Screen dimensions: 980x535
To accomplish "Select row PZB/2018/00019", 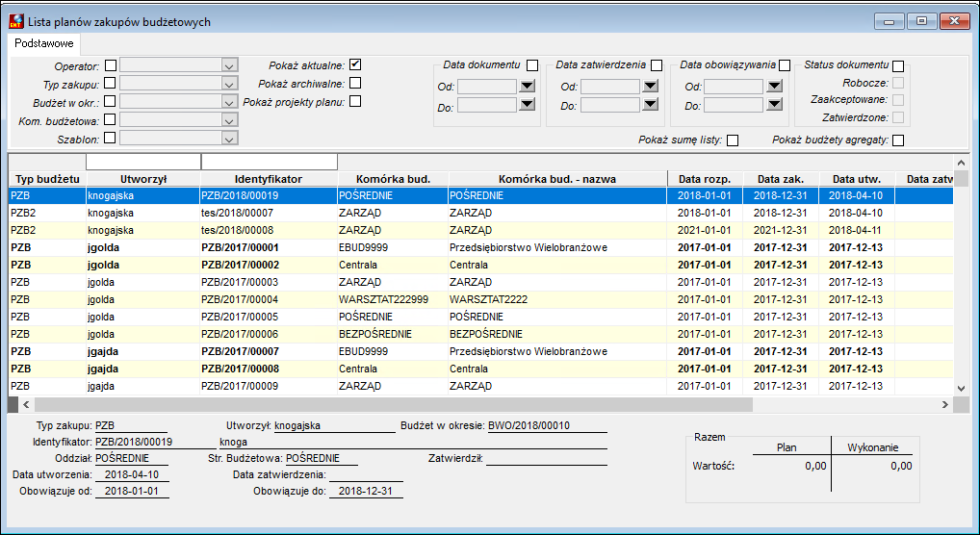I will pos(480,195).
